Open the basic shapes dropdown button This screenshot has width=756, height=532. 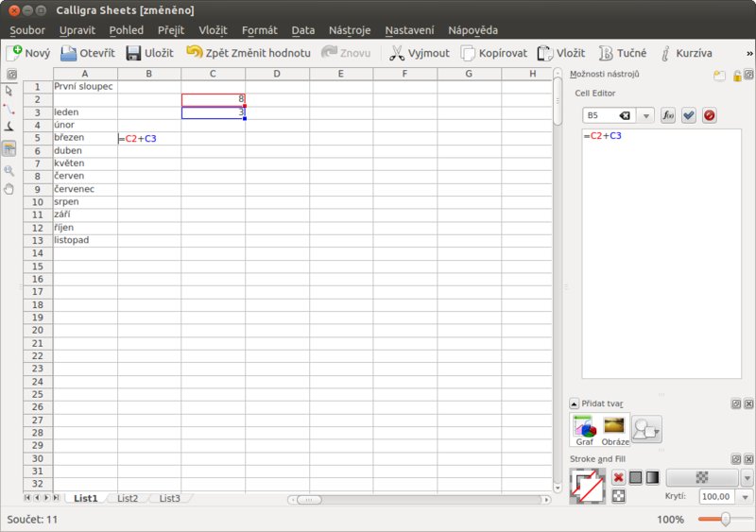[646, 429]
